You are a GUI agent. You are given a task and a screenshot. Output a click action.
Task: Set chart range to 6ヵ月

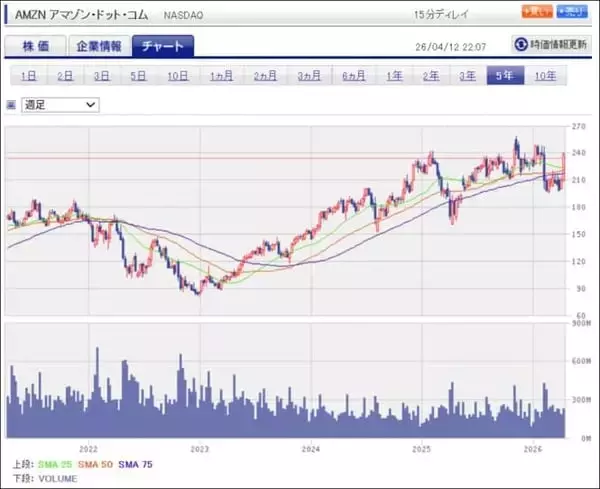pos(354,76)
